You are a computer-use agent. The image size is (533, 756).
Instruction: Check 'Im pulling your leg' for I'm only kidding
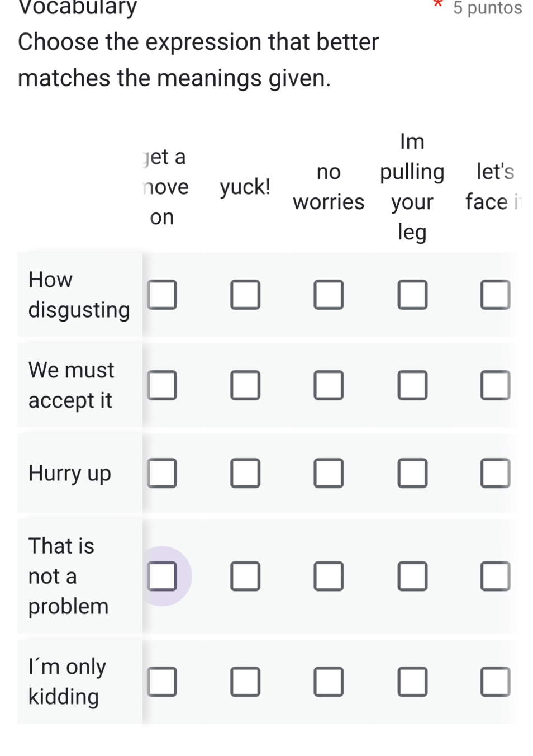(x=412, y=682)
